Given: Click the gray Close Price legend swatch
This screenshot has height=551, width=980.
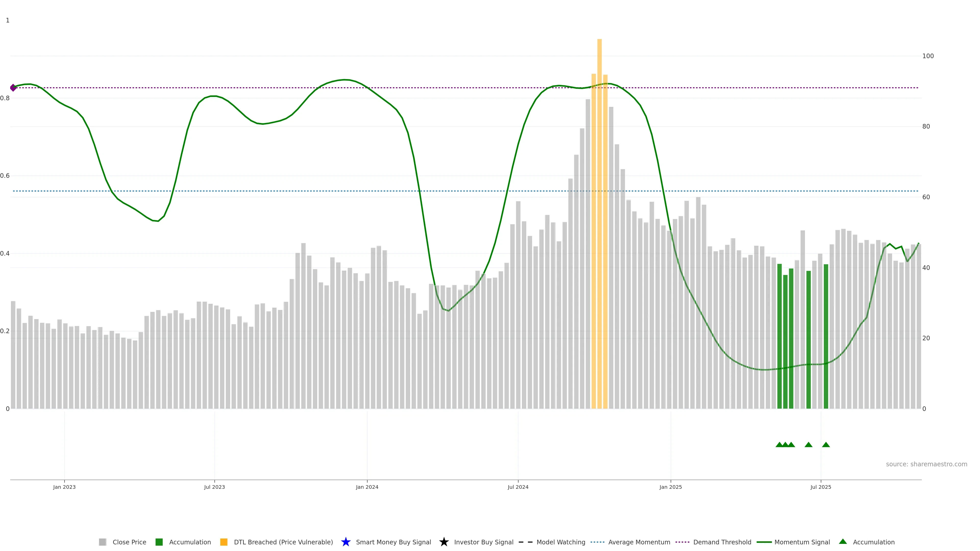Looking at the screenshot, I should click(102, 542).
